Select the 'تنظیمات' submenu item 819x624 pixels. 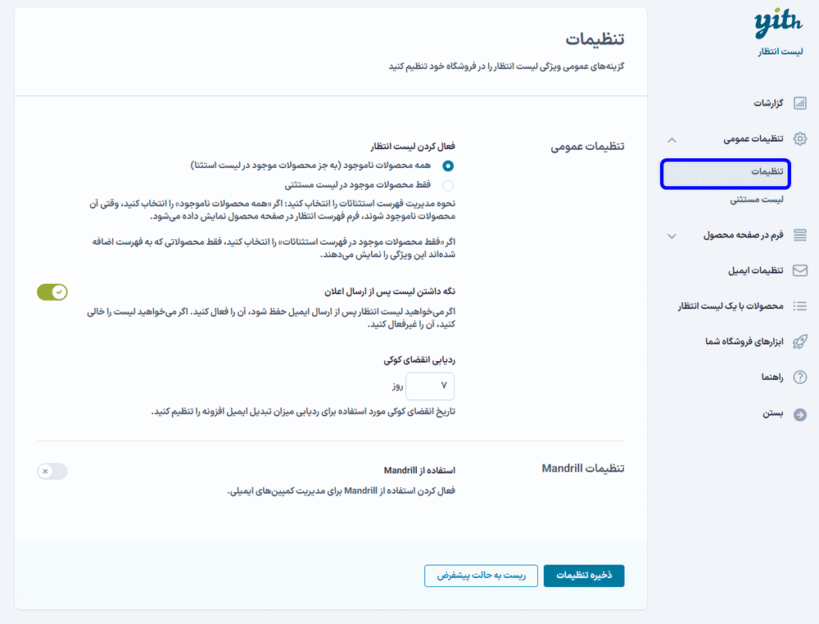[726, 173]
